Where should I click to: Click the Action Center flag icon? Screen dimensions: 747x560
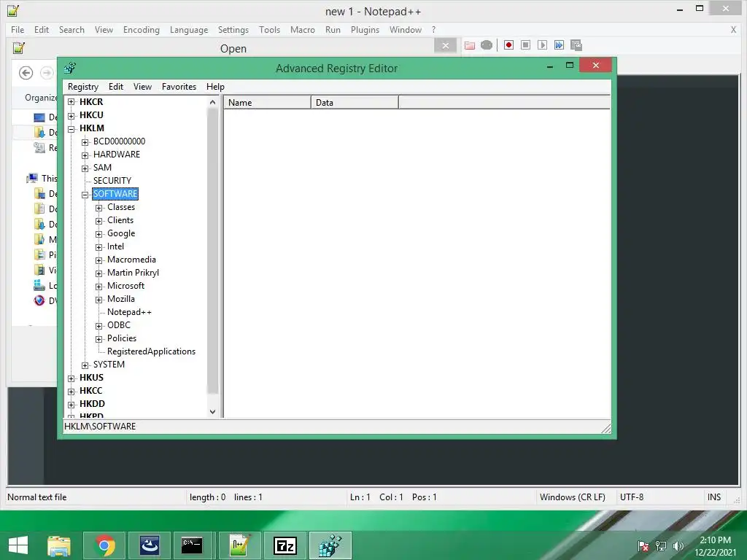coord(643,546)
